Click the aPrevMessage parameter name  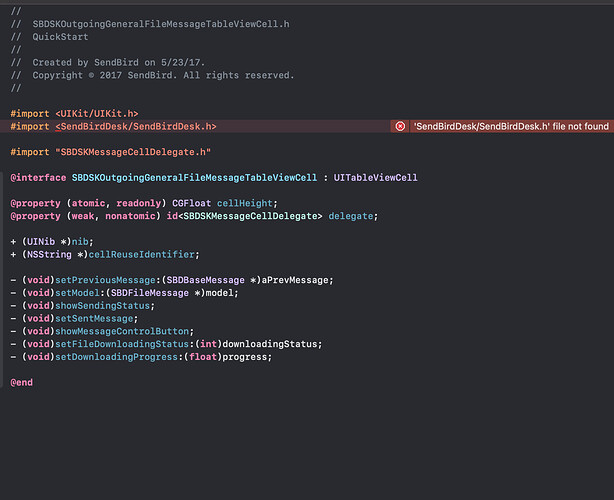point(295,280)
